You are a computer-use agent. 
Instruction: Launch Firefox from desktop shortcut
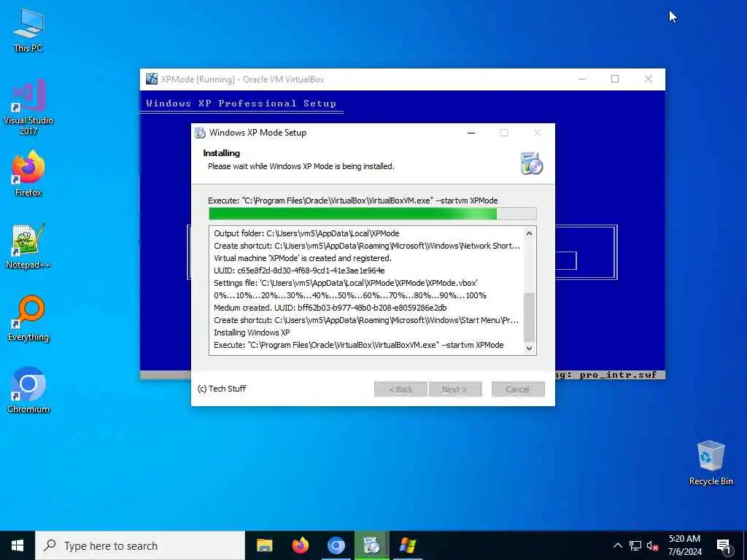pyautogui.click(x=28, y=174)
